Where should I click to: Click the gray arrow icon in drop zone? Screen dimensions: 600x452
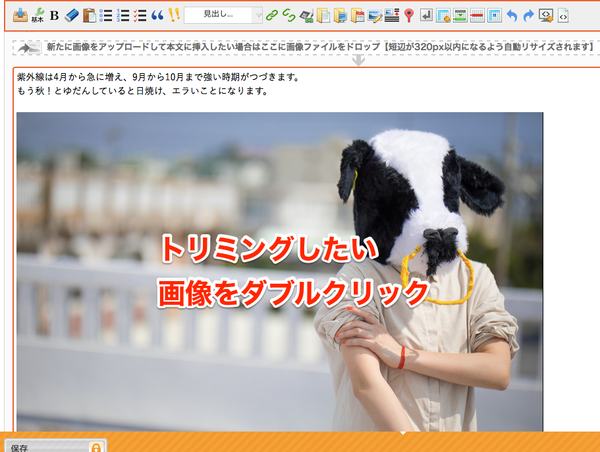(x=29, y=48)
